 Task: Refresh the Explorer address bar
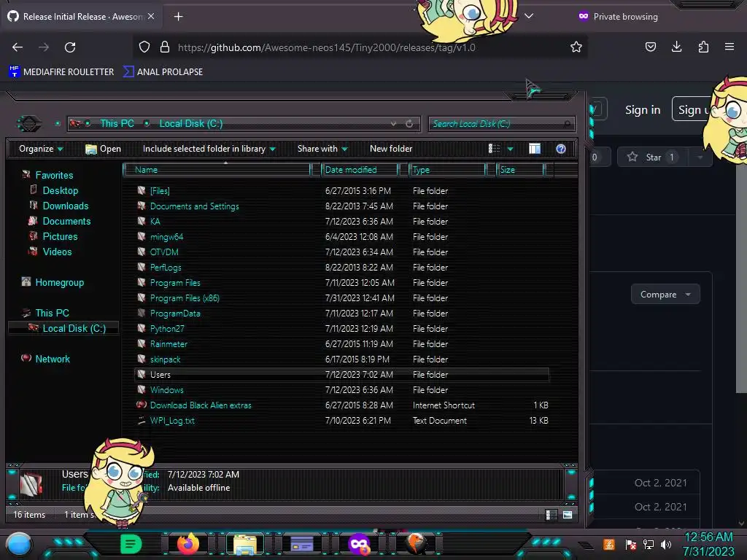pyautogui.click(x=409, y=124)
